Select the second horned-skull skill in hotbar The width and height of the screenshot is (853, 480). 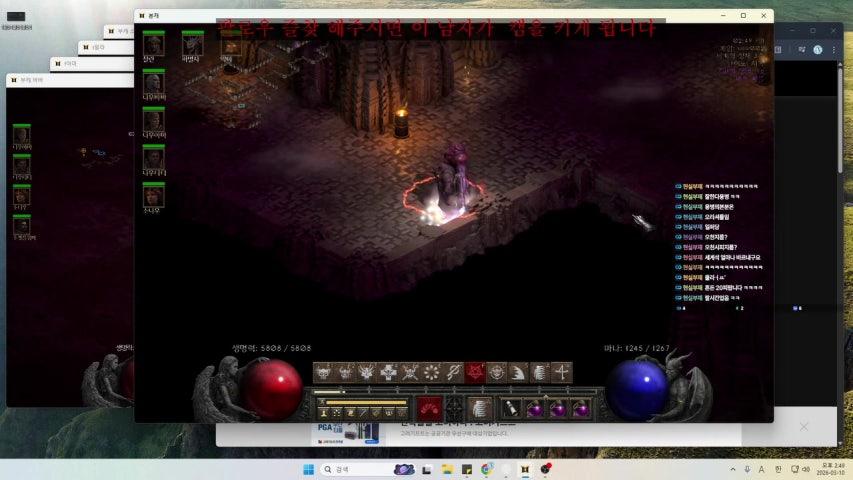point(345,373)
